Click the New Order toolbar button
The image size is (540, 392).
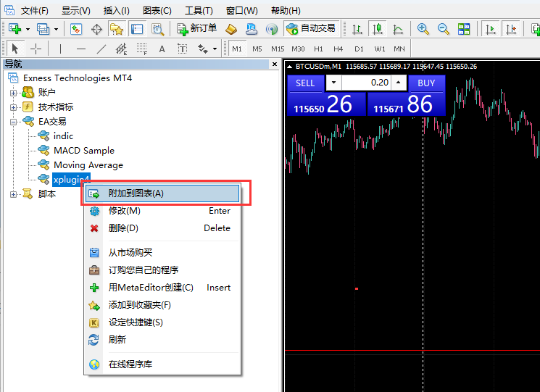point(196,29)
